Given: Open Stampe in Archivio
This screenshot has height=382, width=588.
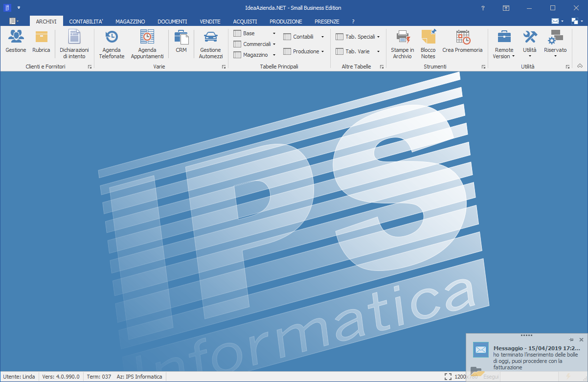Looking at the screenshot, I should click(403, 45).
